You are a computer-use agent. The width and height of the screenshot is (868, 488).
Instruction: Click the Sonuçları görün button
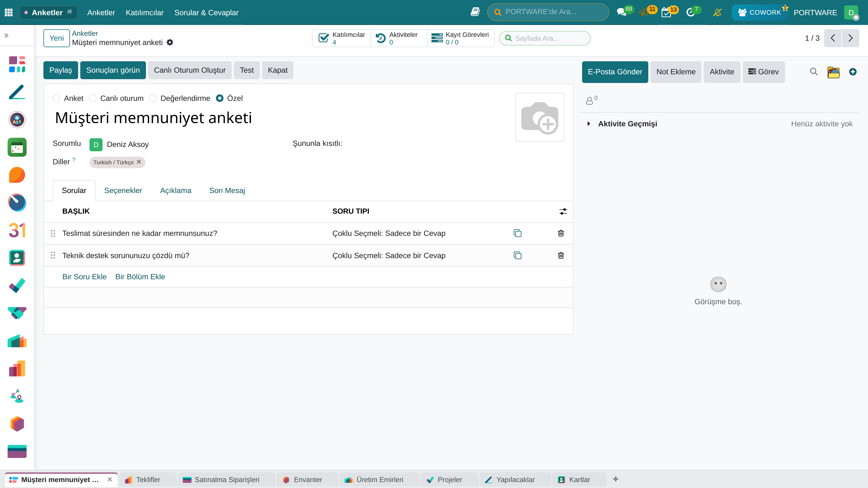(x=113, y=70)
